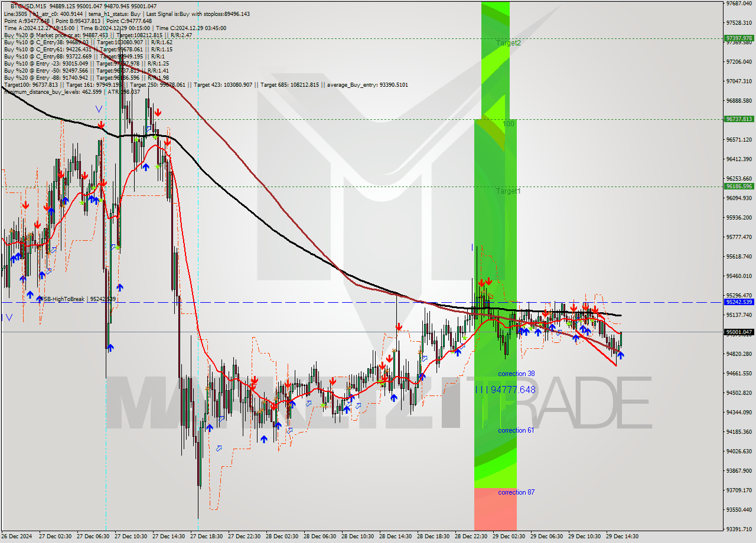The width and height of the screenshot is (756, 543).
Task: Click the '27 Dec 10:30' time label
Action: click(x=131, y=537)
